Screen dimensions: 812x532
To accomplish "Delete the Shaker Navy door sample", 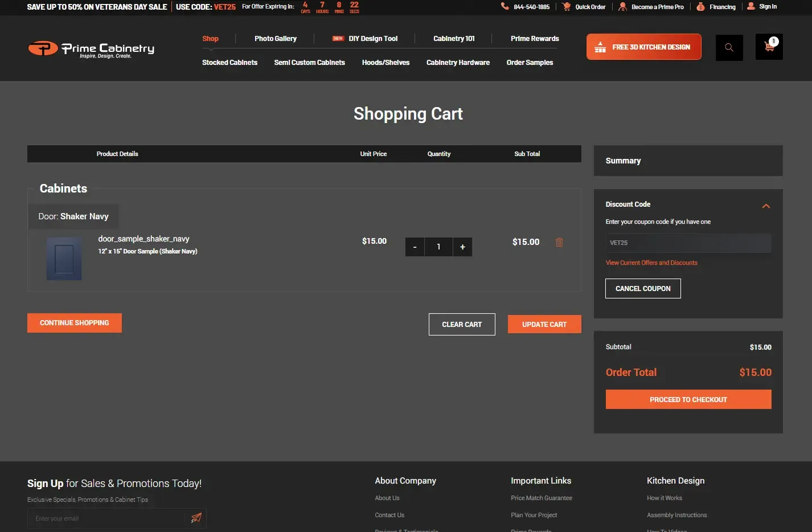I will pyautogui.click(x=559, y=242).
